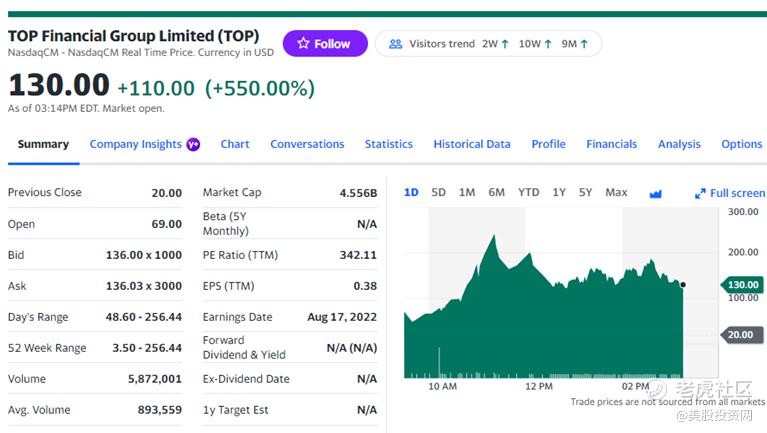Go to the Financials tab

[x=612, y=144]
